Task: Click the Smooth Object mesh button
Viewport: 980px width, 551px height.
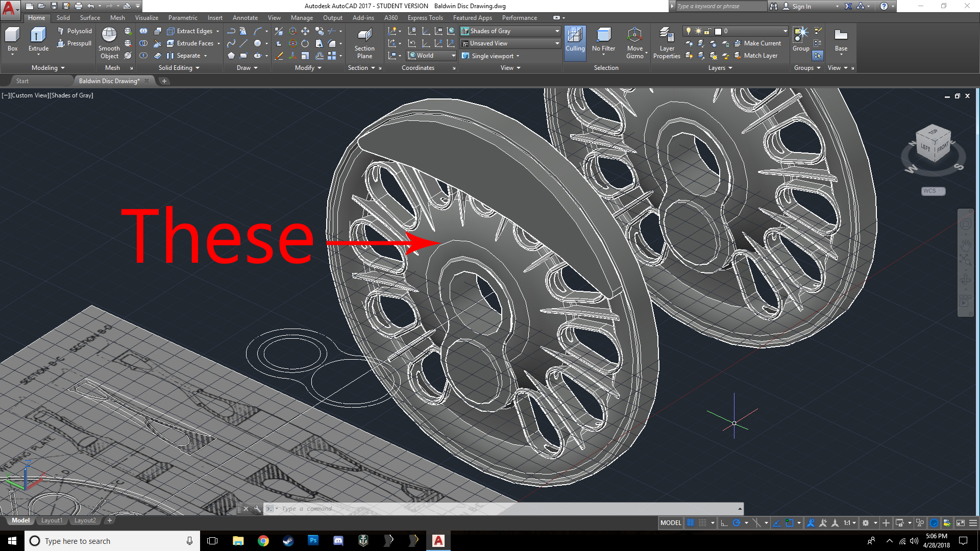Action: pos(109,43)
